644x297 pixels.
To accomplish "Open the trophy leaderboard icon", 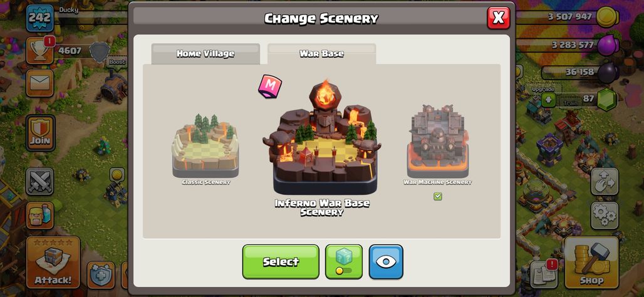I will tap(40, 51).
